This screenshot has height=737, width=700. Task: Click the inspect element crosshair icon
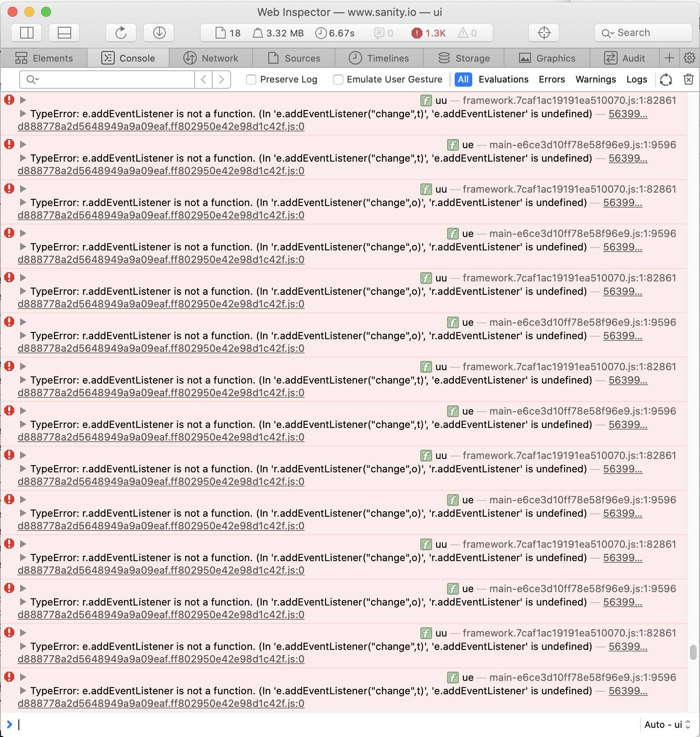543,33
